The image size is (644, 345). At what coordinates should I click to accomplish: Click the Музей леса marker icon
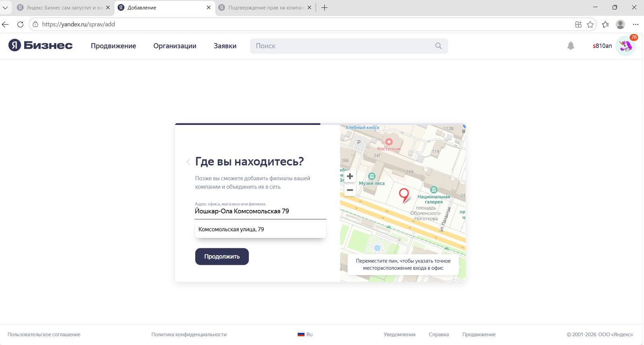(x=372, y=176)
